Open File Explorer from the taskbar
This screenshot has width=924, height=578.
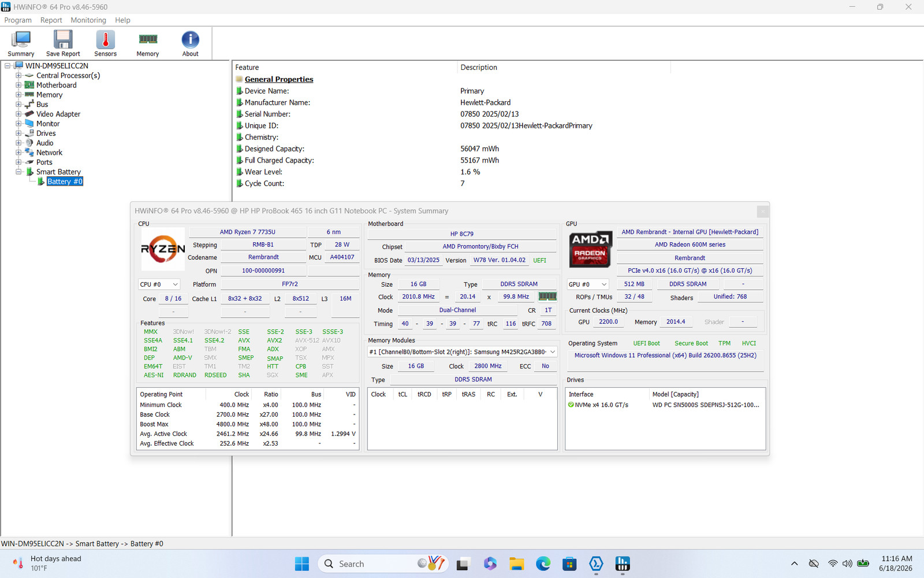pos(517,564)
